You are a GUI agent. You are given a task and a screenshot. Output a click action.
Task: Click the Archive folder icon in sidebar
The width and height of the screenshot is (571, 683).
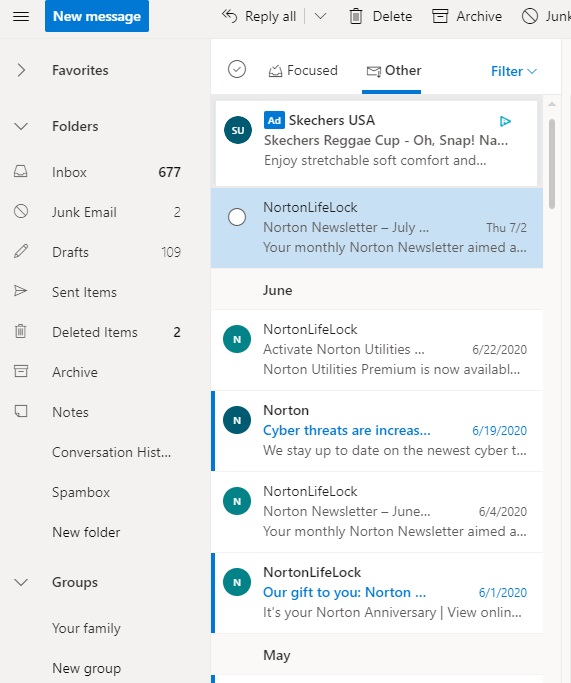20,372
